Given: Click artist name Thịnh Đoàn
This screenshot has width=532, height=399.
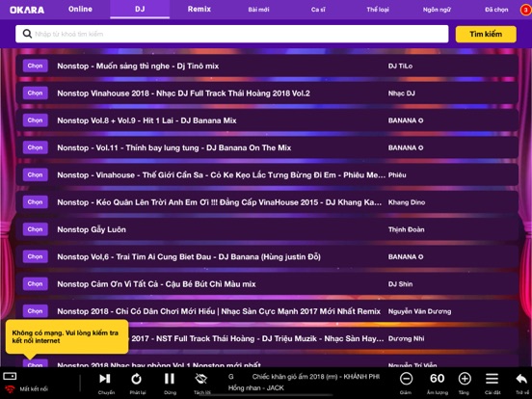Looking at the screenshot, I should click(x=406, y=229).
